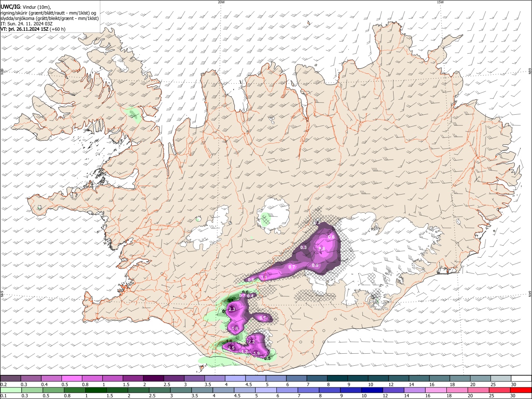Screen dimensions: 532x399
Task: Select upper legend row swatch labeled 4.5
Action: click(x=256, y=379)
